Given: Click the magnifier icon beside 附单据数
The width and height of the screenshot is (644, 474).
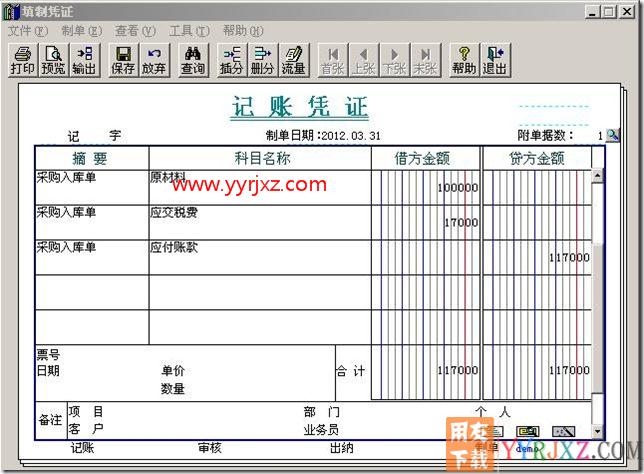Looking at the screenshot, I should [x=612, y=135].
